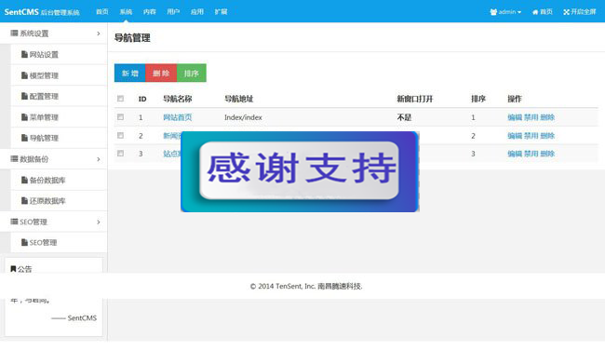This screenshot has width=605, height=364.
Task: Switch to the 内容 top menu
Action: click(x=150, y=12)
